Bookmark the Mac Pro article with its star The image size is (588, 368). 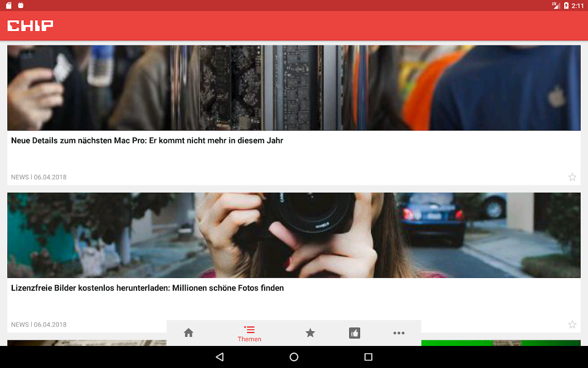click(x=572, y=177)
